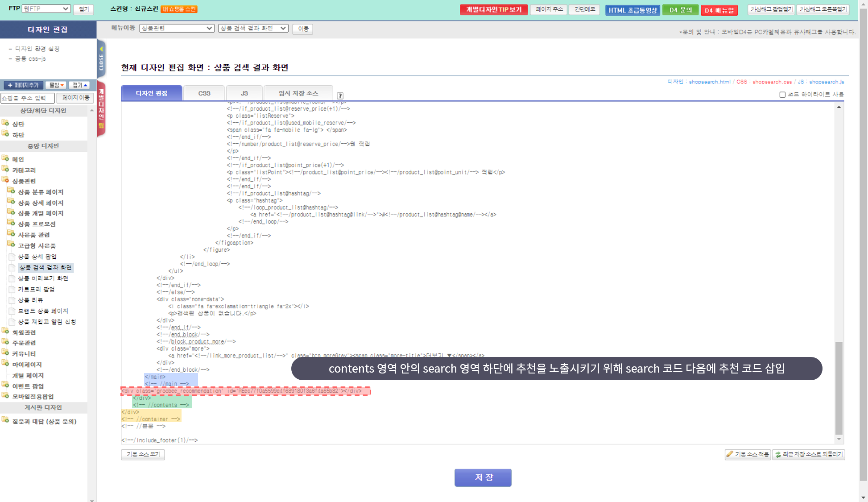Open the red 개별디자인 팁 side tab
The width and height of the screenshot is (868, 502).
point(101,108)
